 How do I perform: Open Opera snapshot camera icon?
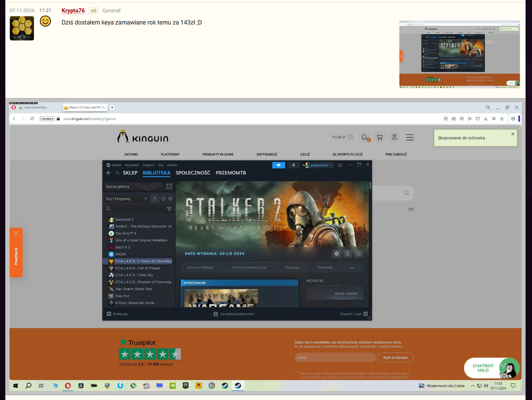pyautogui.click(x=454, y=119)
